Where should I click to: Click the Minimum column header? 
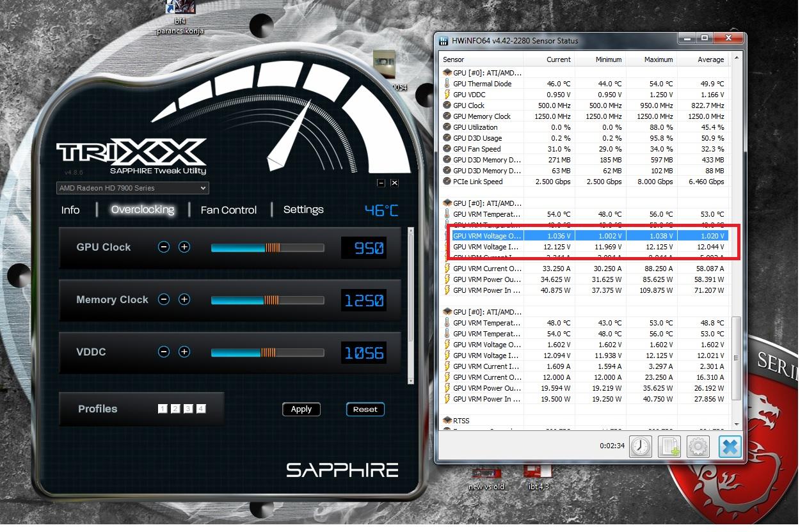click(600, 59)
